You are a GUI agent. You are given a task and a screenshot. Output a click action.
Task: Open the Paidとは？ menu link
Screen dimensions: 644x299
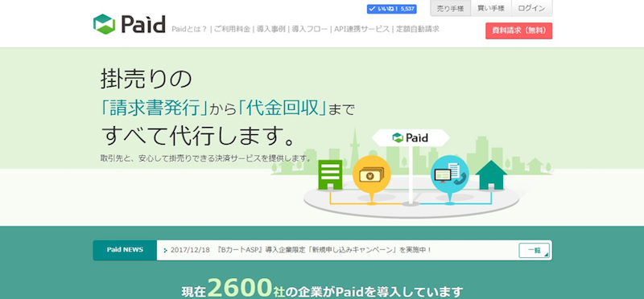point(189,29)
